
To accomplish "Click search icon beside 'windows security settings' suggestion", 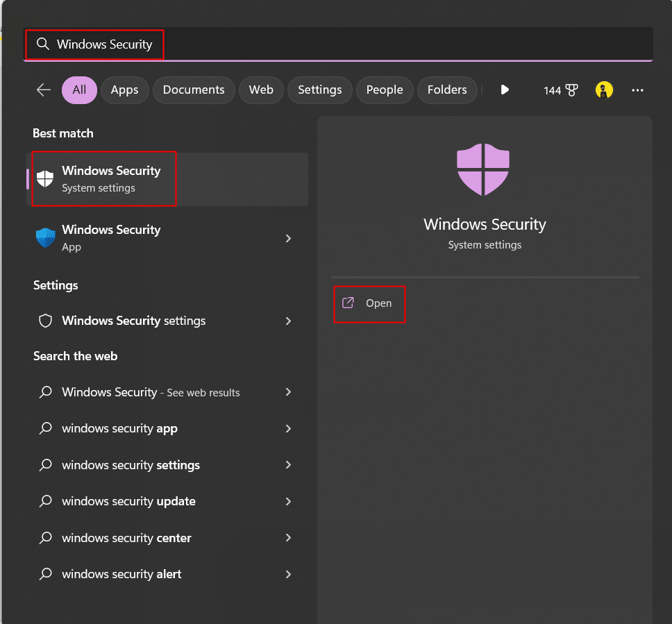I will pyautogui.click(x=45, y=465).
